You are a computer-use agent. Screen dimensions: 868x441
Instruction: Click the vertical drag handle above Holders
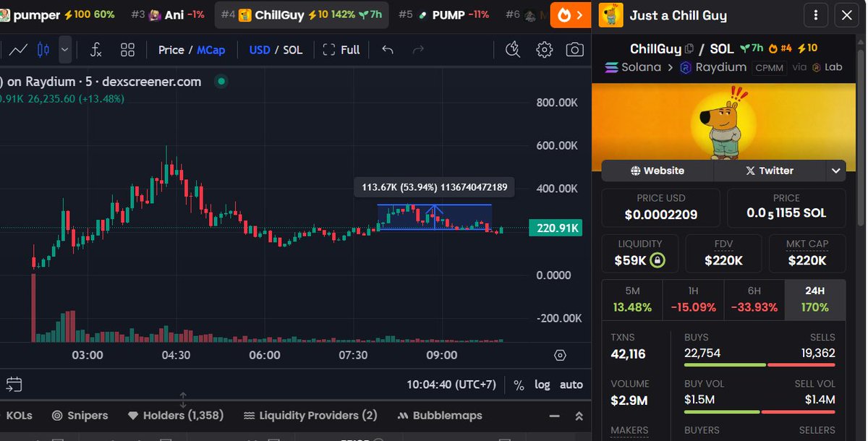(x=182, y=400)
